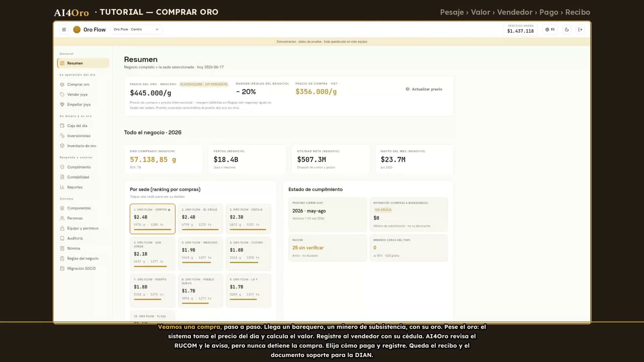644x362 pixels.
Task: Click the NO APLICA badge
Action: (x=383, y=210)
